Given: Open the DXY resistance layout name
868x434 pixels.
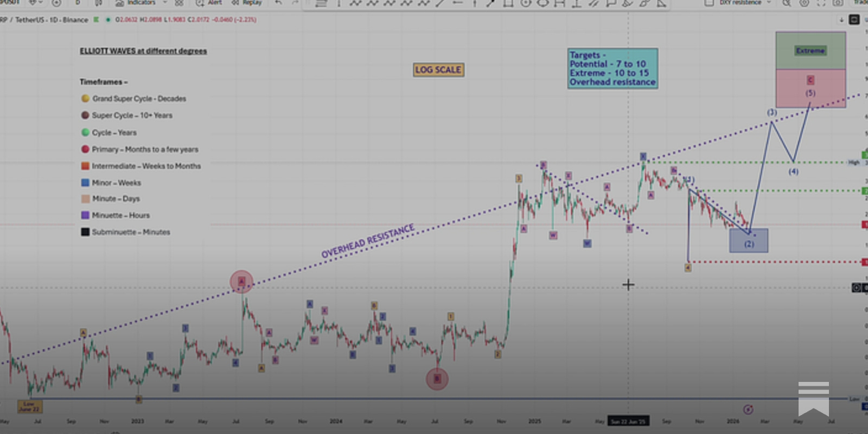Looking at the screenshot, I should point(739,3).
